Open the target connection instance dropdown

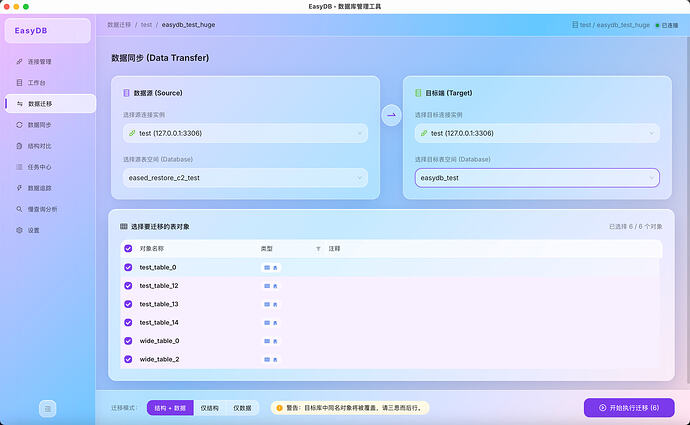coord(537,133)
